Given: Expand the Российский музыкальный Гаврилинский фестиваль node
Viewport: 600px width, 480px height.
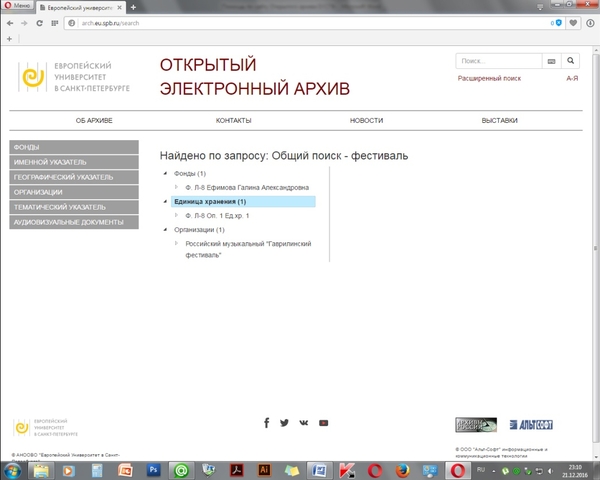Looking at the screenshot, I should point(176,243).
